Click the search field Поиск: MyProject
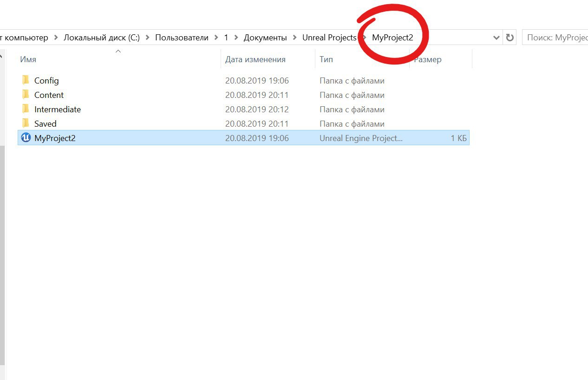The height and width of the screenshot is (380, 588). click(x=555, y=38)
